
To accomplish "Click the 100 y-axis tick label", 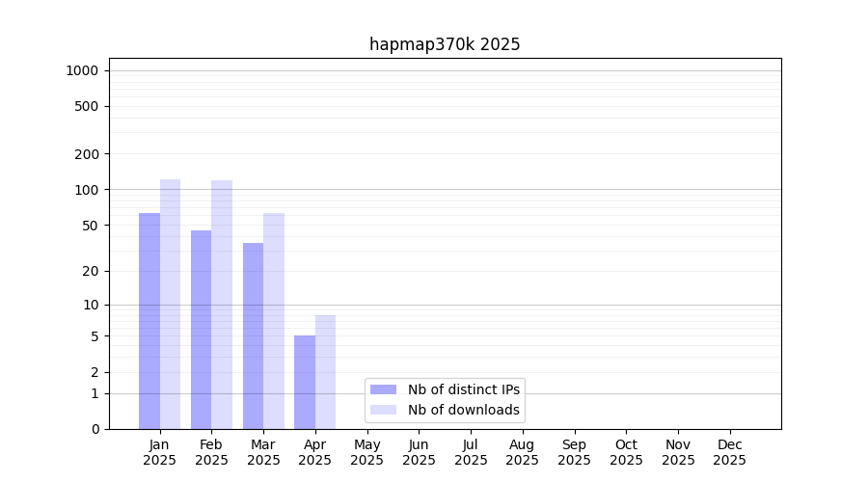I will pyautogui.click(x=88, y=190).
